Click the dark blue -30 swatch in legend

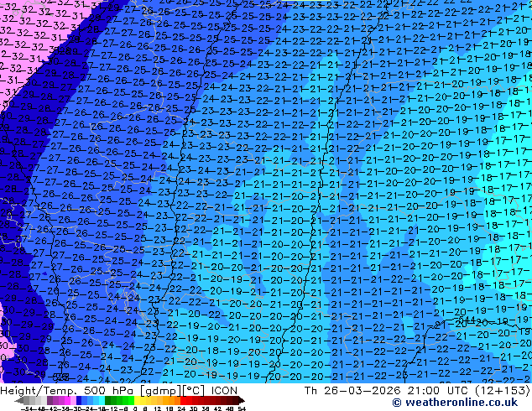[79, 400]
